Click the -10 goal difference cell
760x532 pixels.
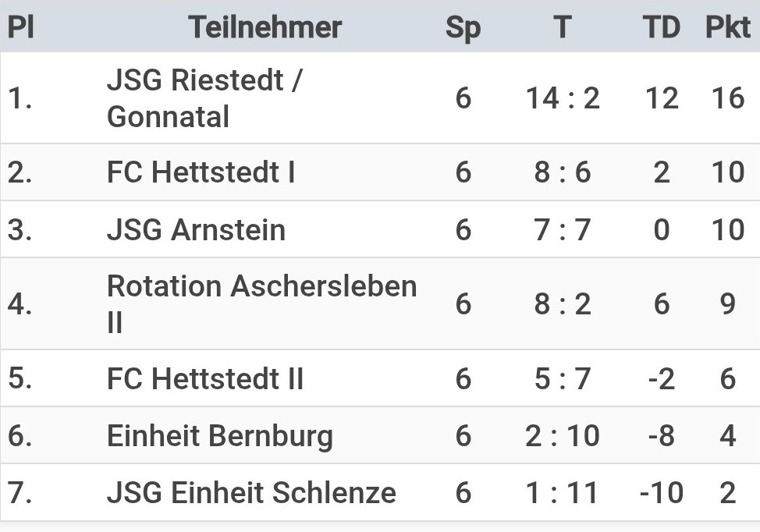[661, 493]
